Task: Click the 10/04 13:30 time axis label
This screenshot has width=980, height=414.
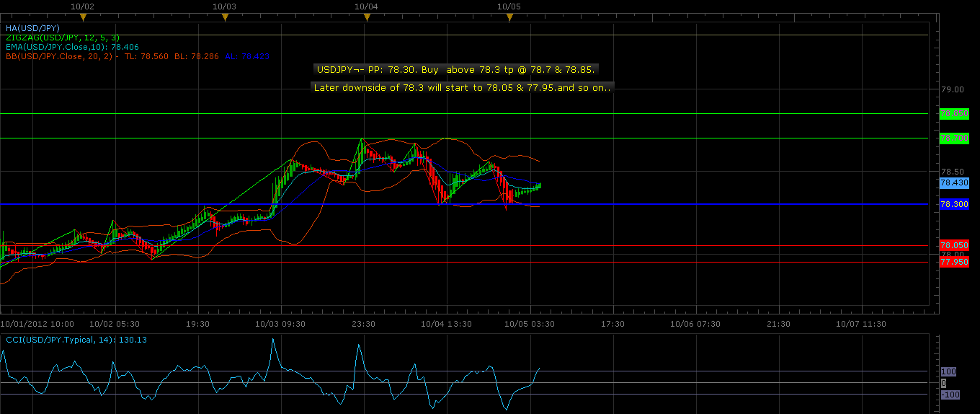Action: 447,324
